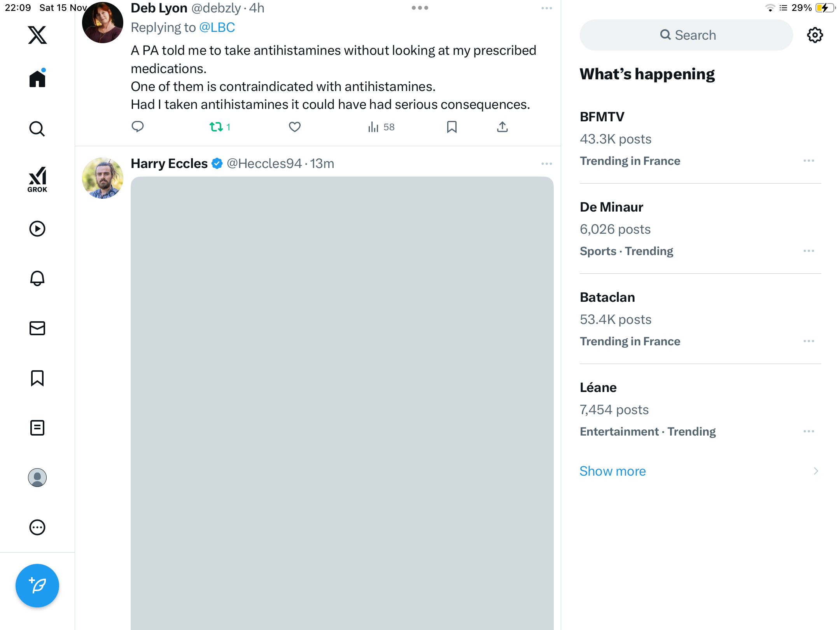The width and height of the screenshot is (840, 630).
Task: Open the De Minaur trending topic
Action: coord(611,207)
